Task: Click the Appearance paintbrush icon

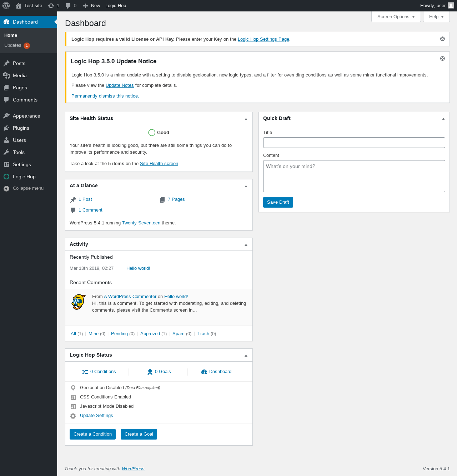Action: coord(6,116)
